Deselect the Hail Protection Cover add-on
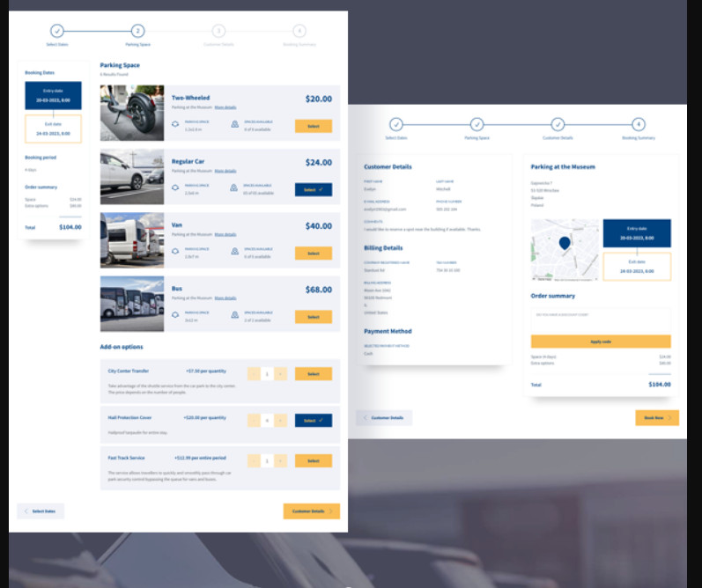 pyautogui.click(x=314, y=420)
